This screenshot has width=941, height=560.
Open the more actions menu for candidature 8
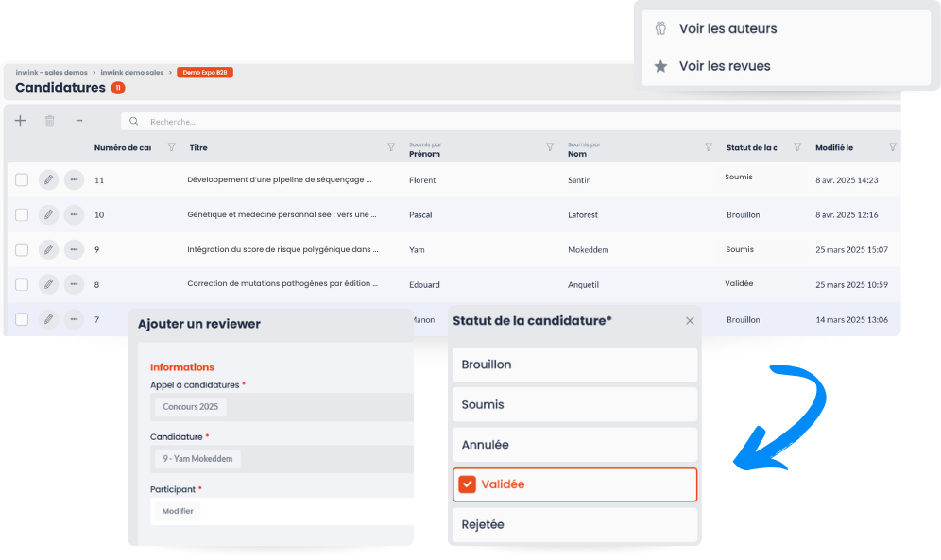74,284
